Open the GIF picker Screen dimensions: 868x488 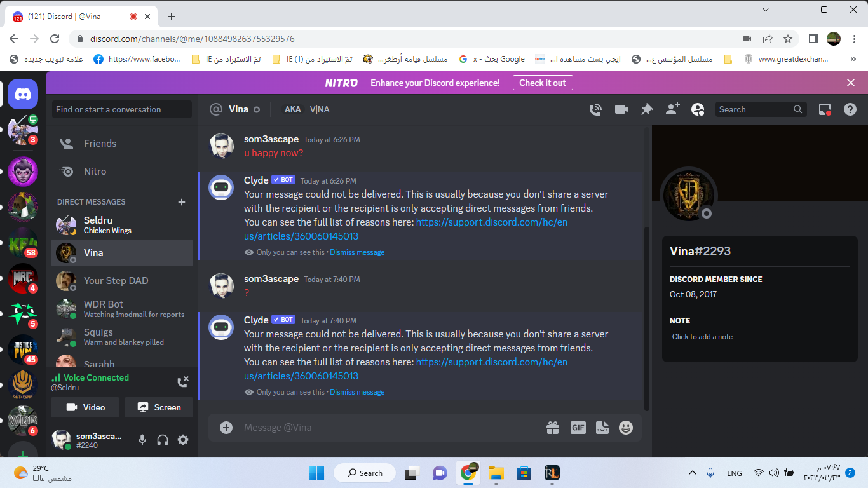(578, 428)
